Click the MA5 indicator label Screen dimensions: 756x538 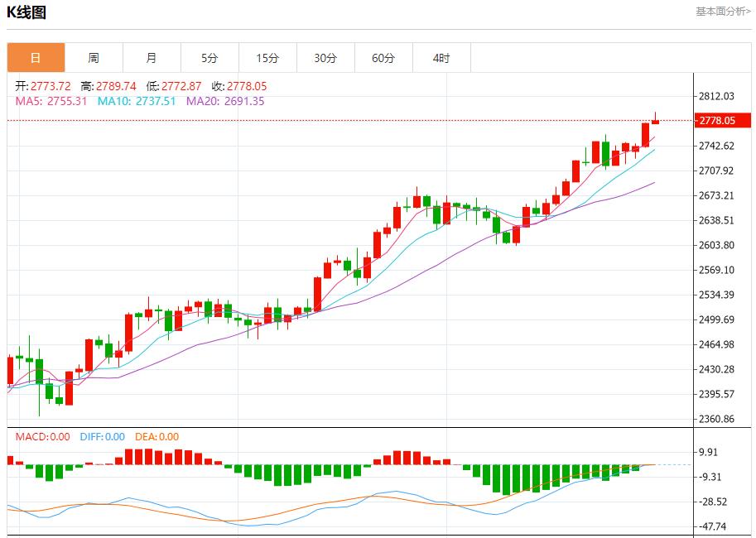[51, 101]
